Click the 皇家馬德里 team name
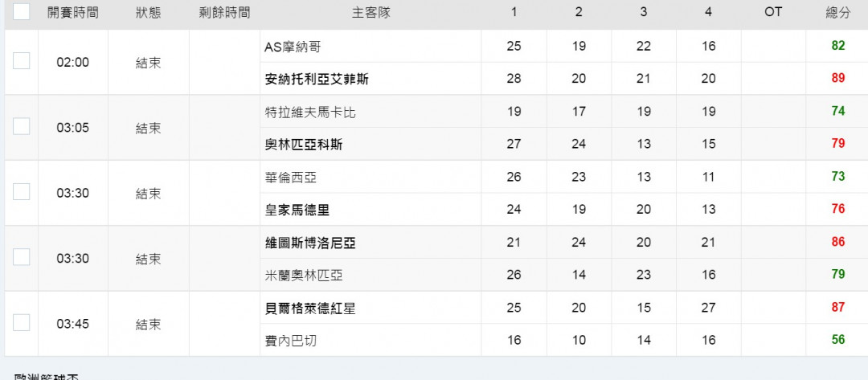Image resolution: width=868 pixels, height=380 pixels. [x=297, y=210]
